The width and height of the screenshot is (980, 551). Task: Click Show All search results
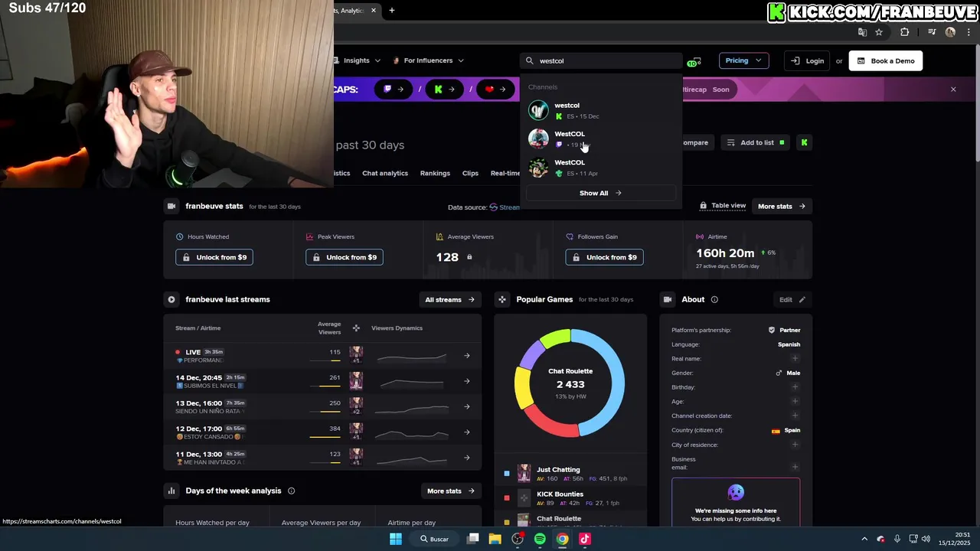(x=600, y=193)
